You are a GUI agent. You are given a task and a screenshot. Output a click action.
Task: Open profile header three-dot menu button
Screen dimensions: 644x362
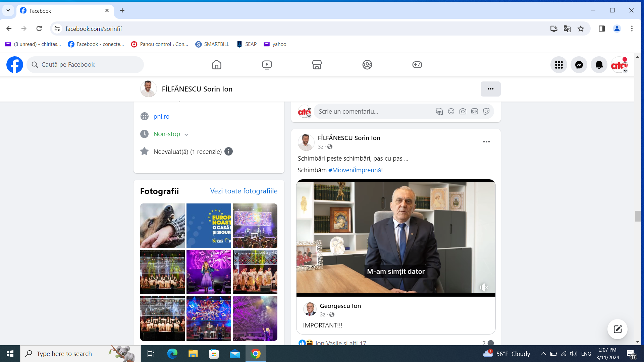[490, 89]
